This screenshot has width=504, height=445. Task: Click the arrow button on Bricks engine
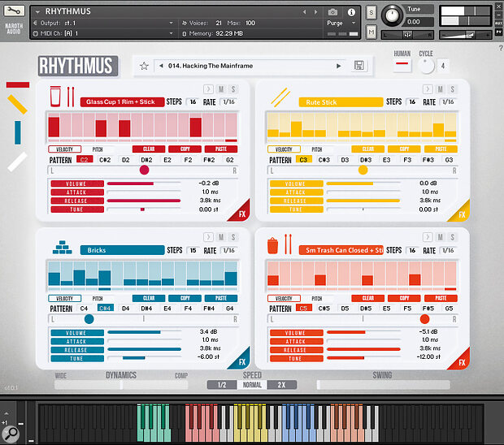point(208,237)
